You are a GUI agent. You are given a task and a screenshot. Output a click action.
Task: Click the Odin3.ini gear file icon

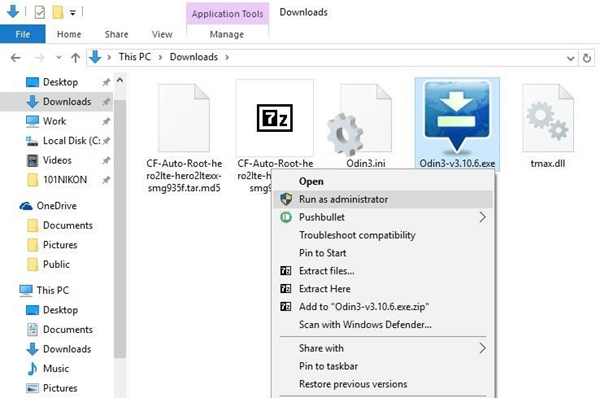(x=360, y=121)
